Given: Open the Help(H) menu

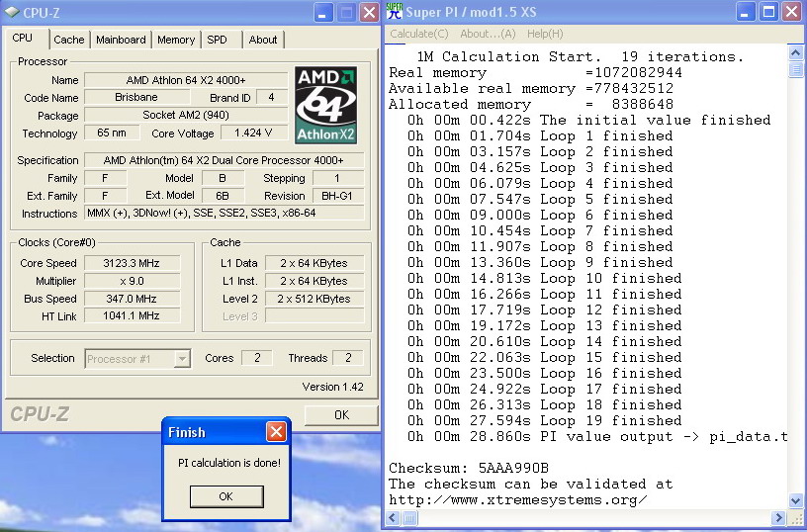Looking at the screenshot, I should pyautogui.click(x=545, y=34).
